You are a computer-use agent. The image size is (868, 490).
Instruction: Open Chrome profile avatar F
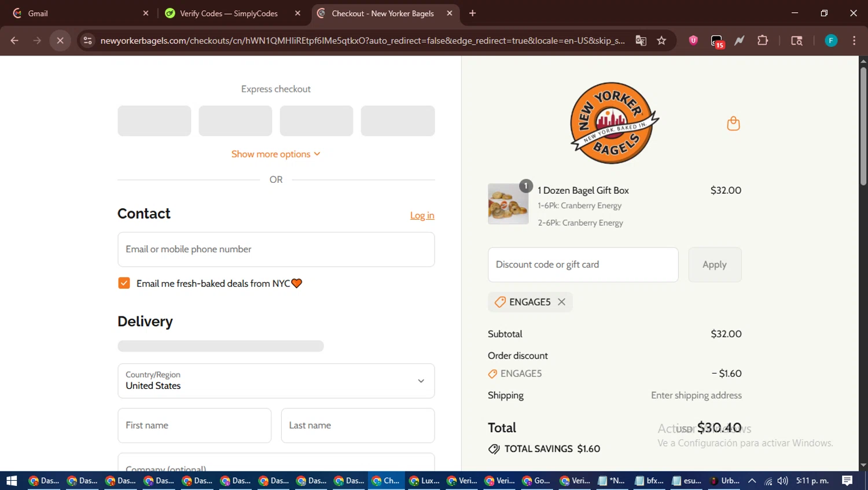tap(831, 40)
